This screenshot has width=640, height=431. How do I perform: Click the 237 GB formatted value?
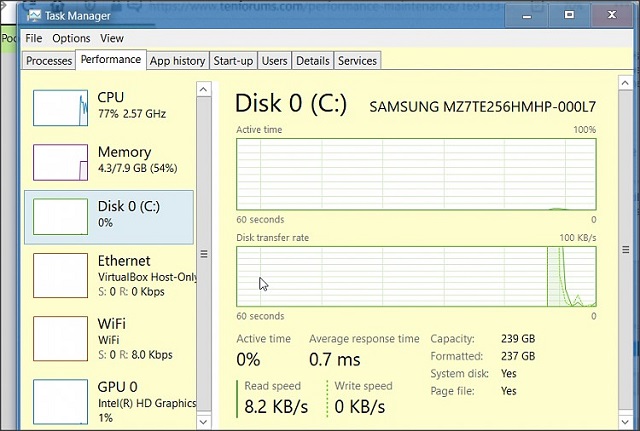click(518, 356)
